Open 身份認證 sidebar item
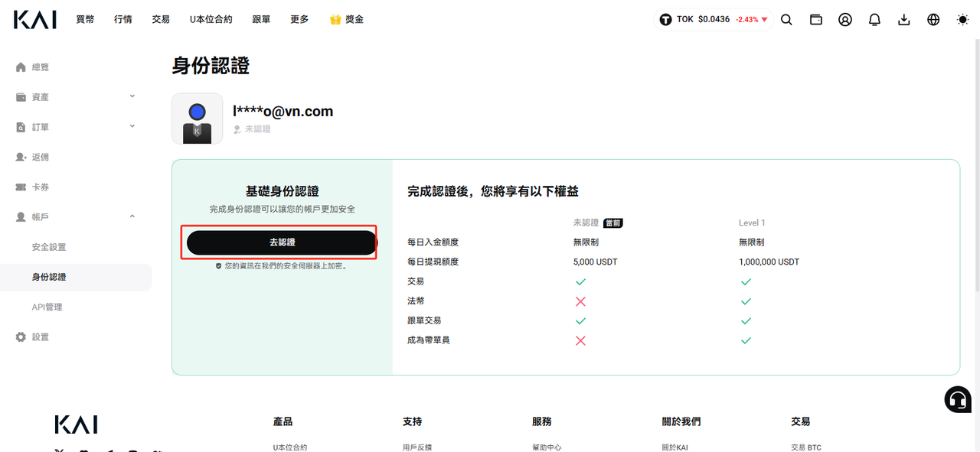 pos(49,277)
